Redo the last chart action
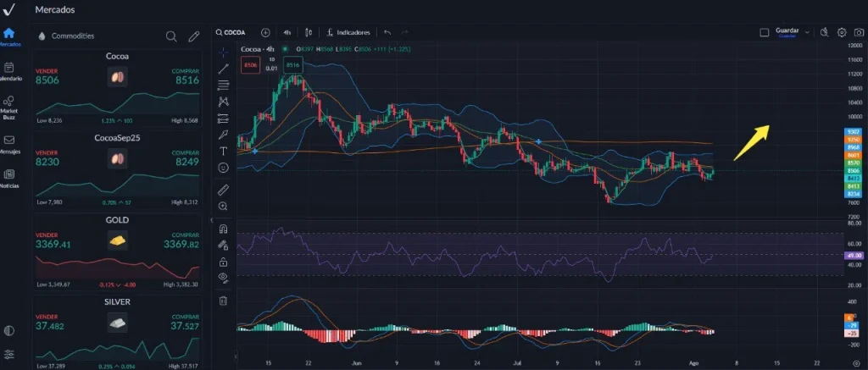The width and height of the screenshot is (868, 370). coord(404,33)
